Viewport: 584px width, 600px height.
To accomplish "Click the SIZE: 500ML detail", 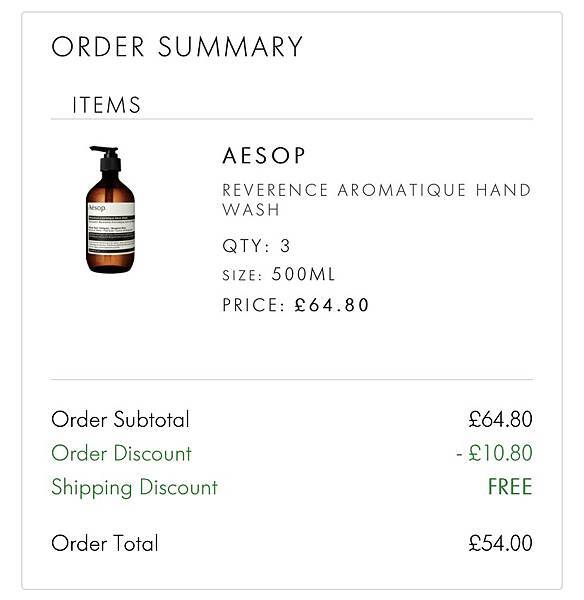I will pyautogui.click(x=279, y=274).
